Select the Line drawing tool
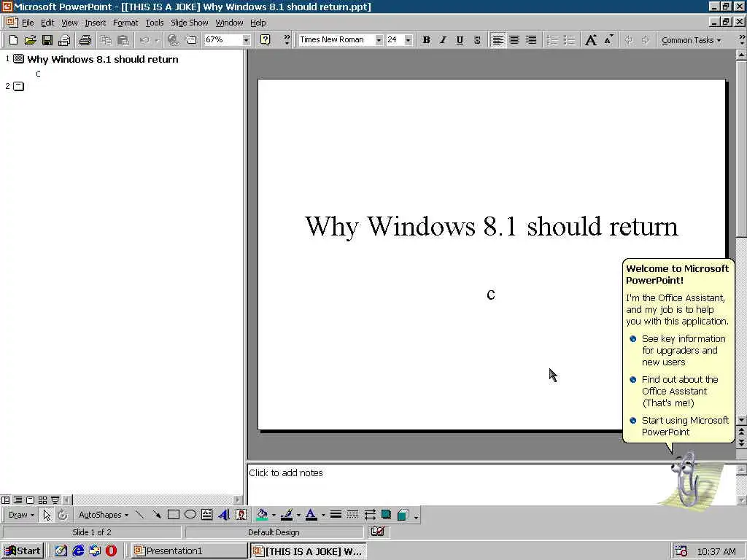Image resolution: width=747 pixels, height=560 pixels. pyautogui.click(x=139, y=515)
